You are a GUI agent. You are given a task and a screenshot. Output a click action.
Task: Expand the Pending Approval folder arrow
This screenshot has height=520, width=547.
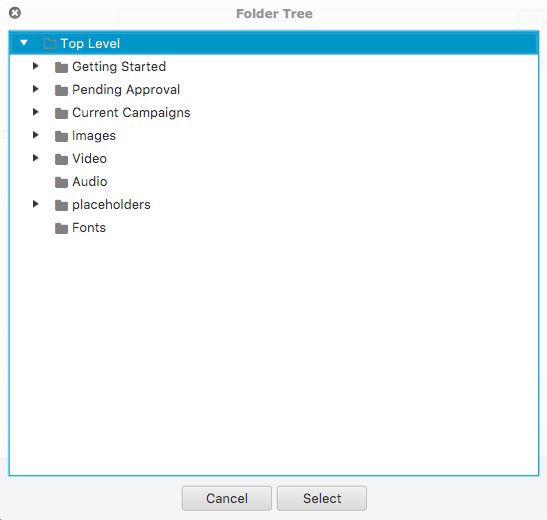pyautogui.click(x=35, y=89)
